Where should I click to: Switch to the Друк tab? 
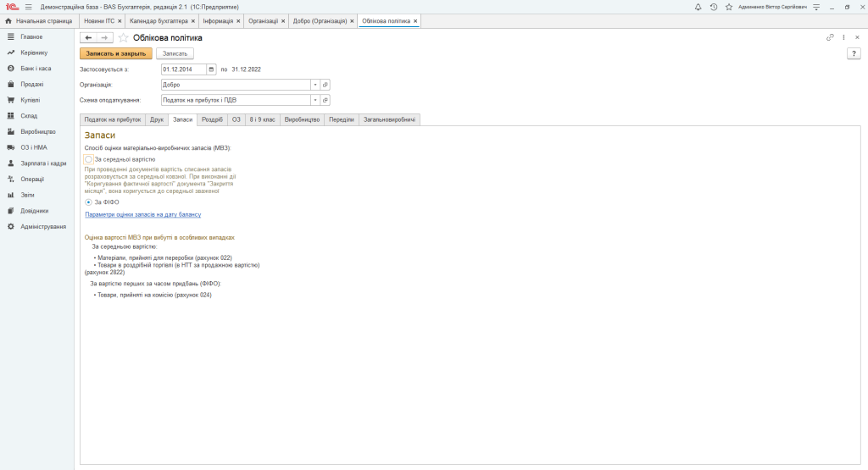click(157, 119)
